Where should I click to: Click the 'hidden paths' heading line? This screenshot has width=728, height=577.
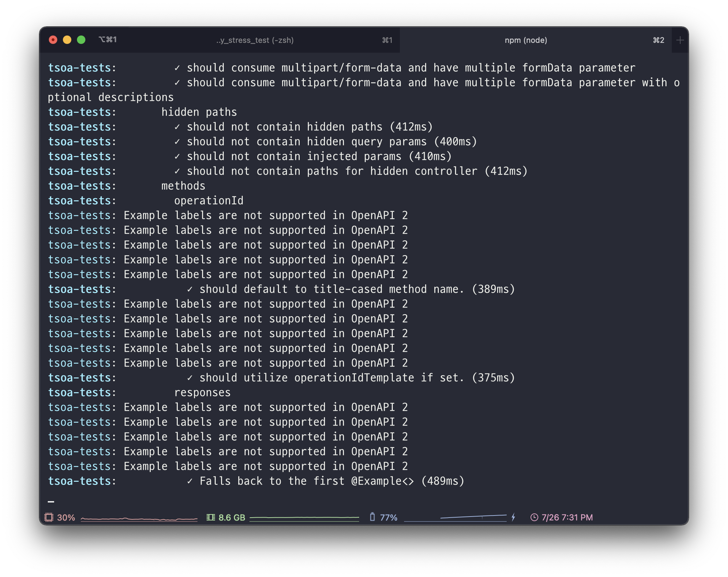click(199, 112)
